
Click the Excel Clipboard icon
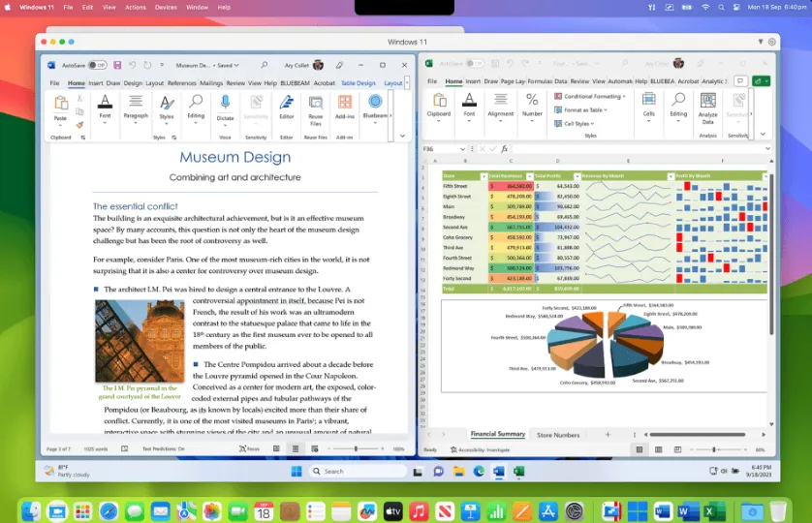coord(439,100)
